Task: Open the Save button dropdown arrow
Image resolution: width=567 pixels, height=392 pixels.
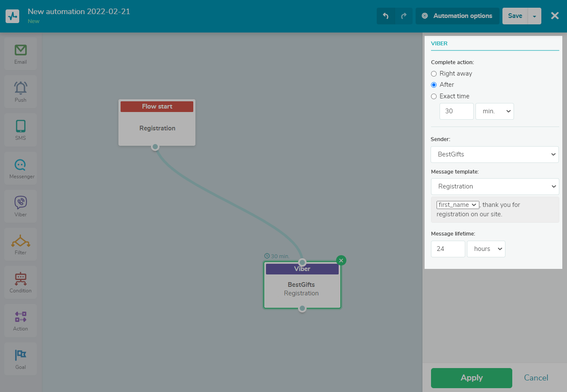Action: (x=535, y=16)
